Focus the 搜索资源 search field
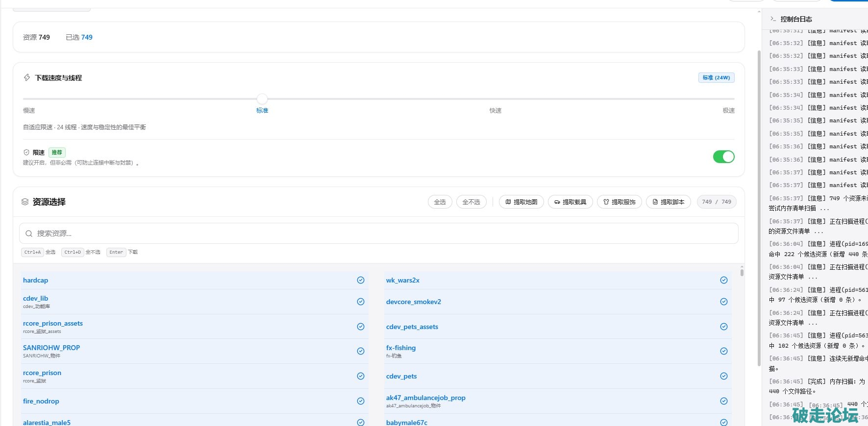868x426 pixels. pos(379,234)
